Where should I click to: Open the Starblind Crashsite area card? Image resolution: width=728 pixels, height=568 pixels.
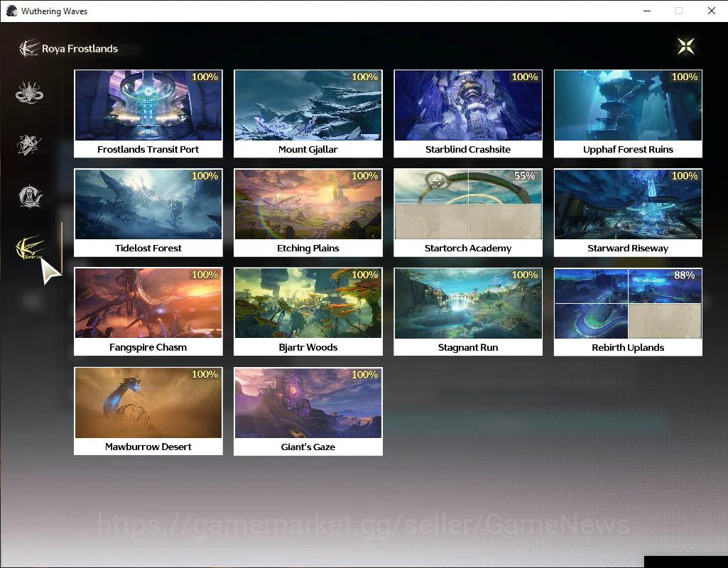tap(468, 114)
